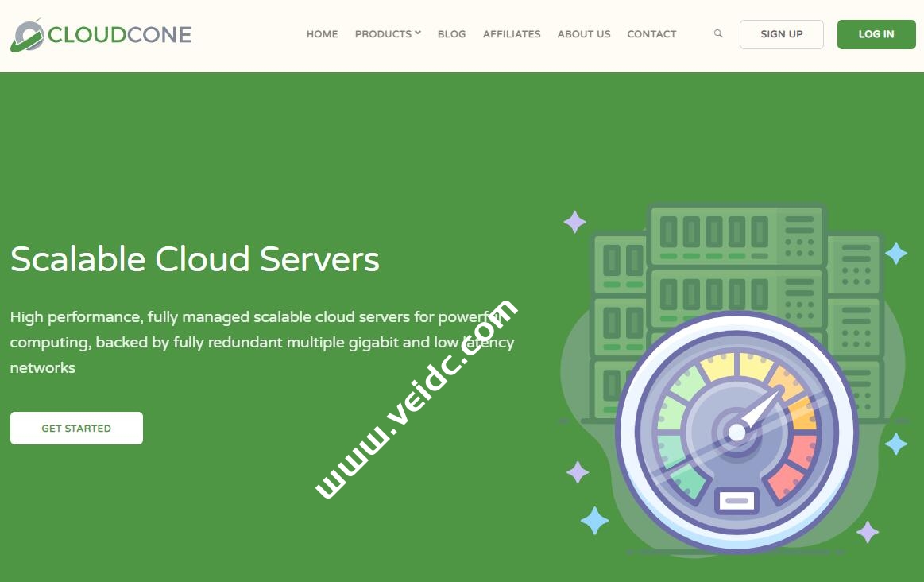Select the CONTACT navigation item

tap(651, 34)
